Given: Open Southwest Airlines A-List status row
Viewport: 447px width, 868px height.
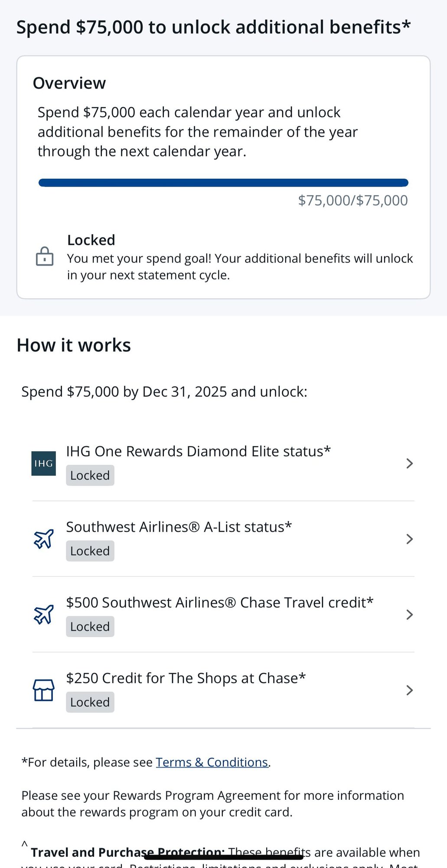Looking at the screenshot, I should click(x=179, y=527).
